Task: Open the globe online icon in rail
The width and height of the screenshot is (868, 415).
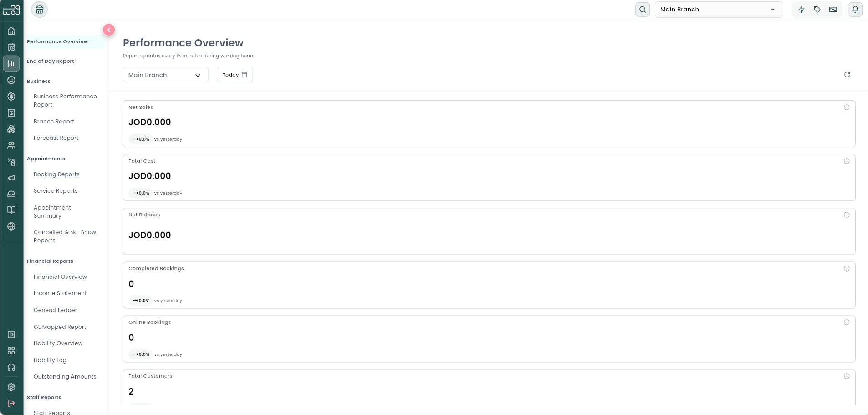Action: [11, 226]
